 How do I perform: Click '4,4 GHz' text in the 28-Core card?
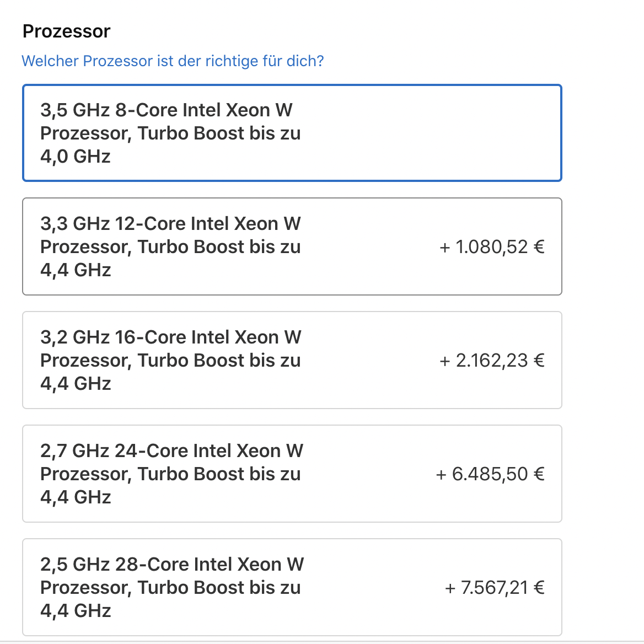point(76,611)
